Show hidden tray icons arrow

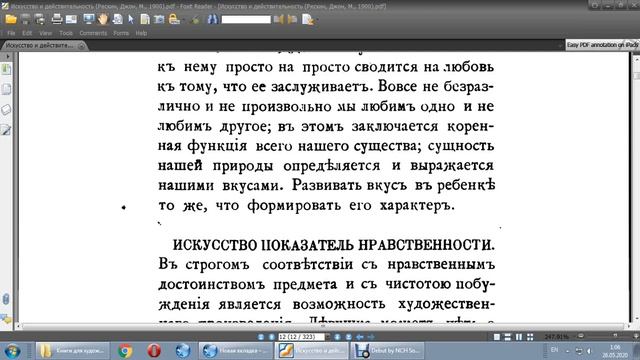pos(567,351)
